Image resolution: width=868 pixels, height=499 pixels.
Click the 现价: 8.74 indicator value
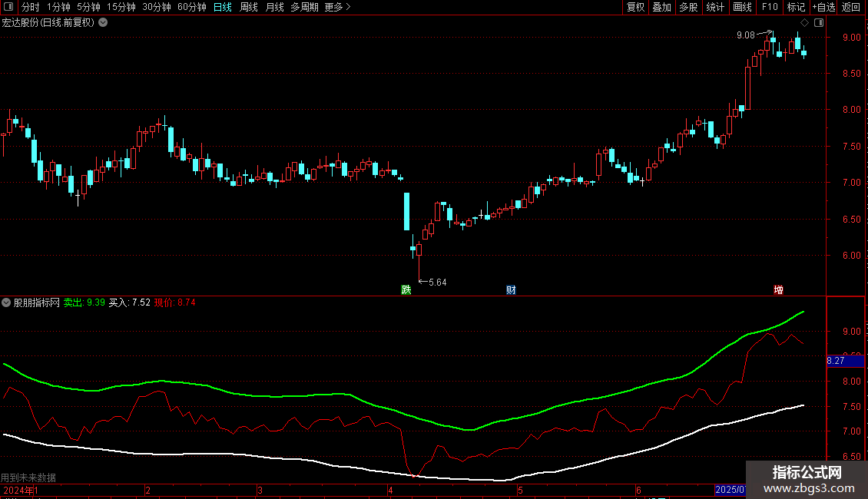tap(174, 302)
